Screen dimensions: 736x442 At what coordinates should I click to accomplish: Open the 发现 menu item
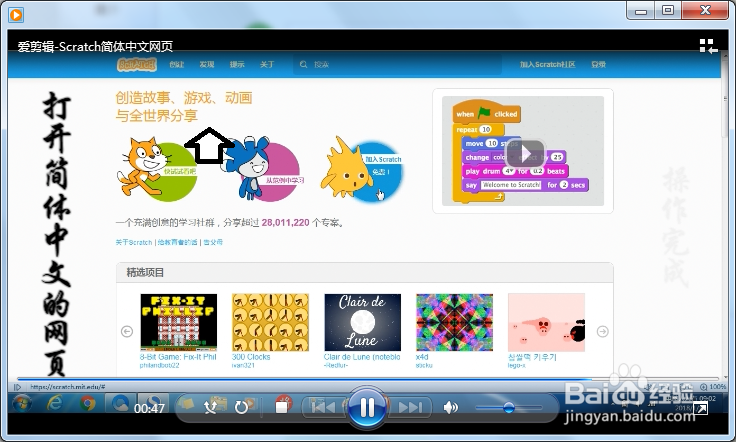(x=207, y=64)
